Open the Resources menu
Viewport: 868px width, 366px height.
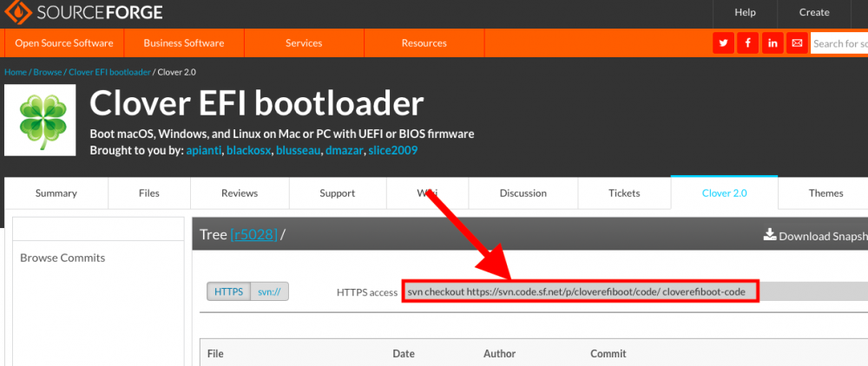point(424,43)
